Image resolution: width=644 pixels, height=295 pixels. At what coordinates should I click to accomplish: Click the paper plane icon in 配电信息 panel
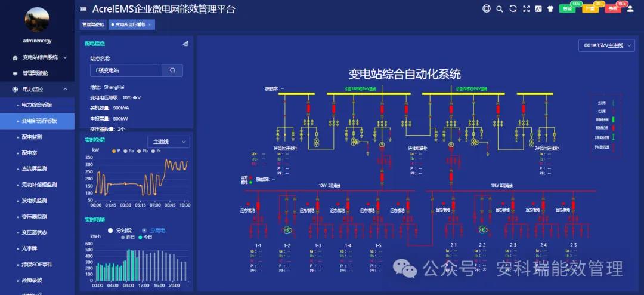[x=185, y=44]
